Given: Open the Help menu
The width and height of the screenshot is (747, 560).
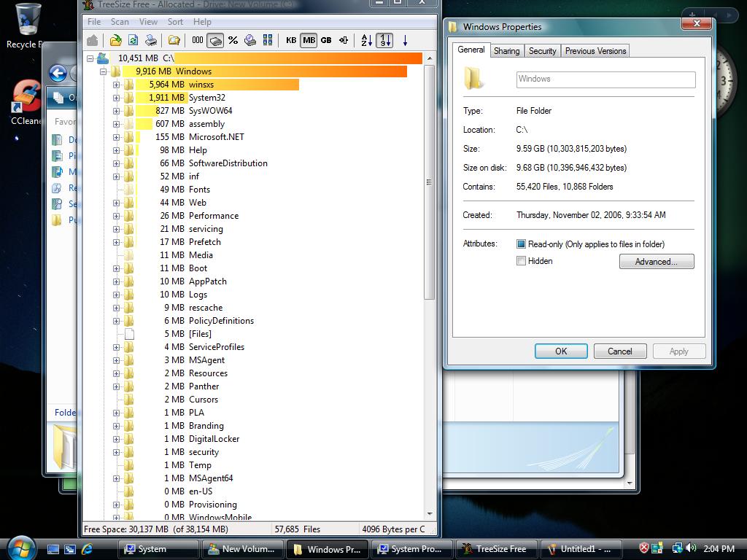Looking at the screenshot, I should pos(202,22).
